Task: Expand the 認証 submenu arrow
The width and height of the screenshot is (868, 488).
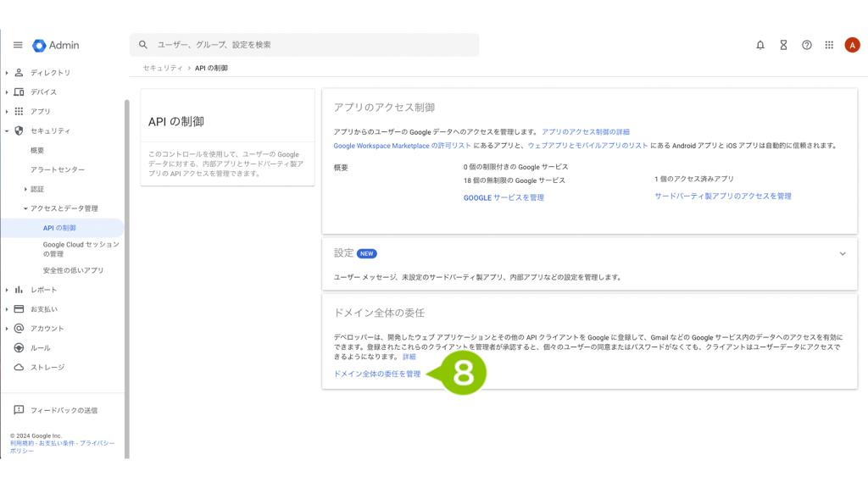Action: pos(25,189)
